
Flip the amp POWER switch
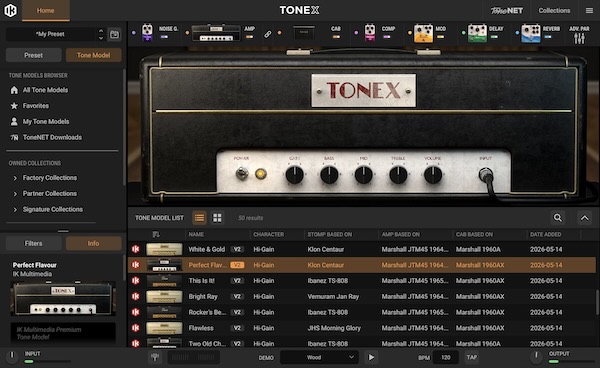point(242,173)
